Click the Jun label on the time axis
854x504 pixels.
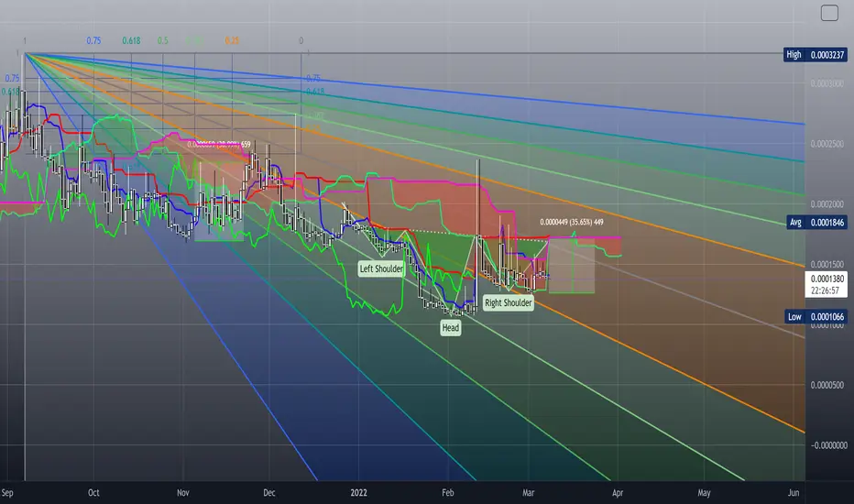794,493
